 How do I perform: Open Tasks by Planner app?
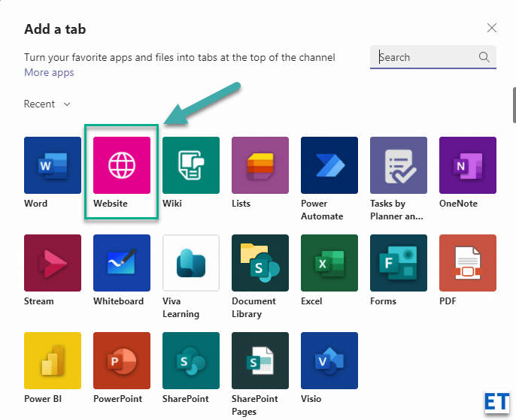pyautogui.click(x=399, y=165)
